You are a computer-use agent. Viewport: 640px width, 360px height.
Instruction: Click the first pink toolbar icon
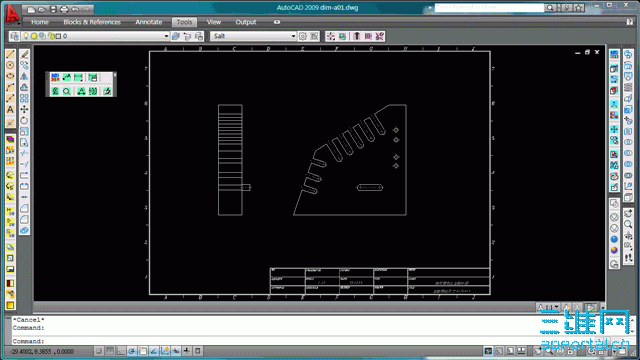tap(331, 36)
